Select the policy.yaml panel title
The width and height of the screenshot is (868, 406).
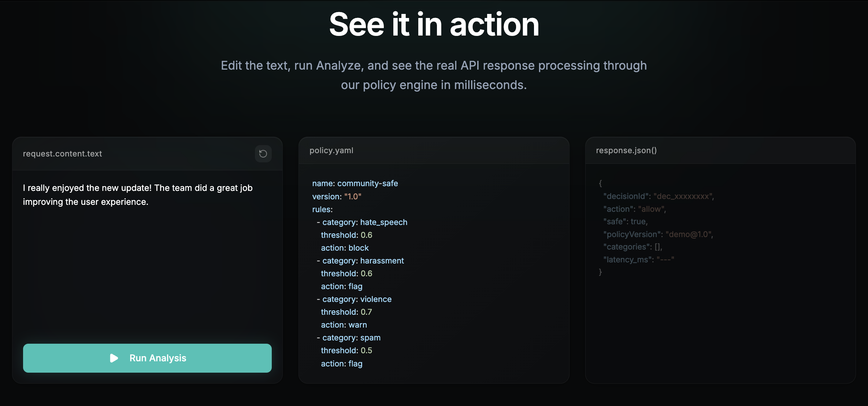pyautogui.click(x=331, y=151)
